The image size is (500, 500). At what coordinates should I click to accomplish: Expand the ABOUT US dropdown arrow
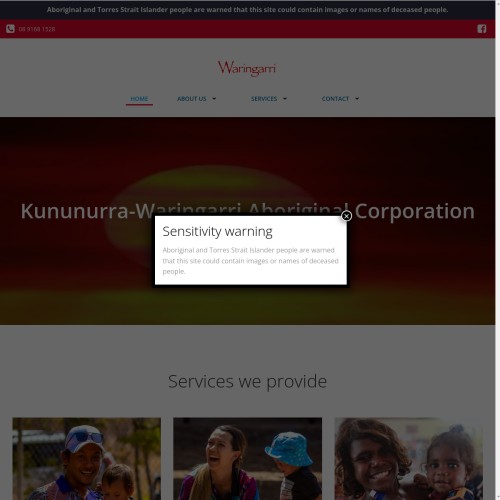pos(214,99)
